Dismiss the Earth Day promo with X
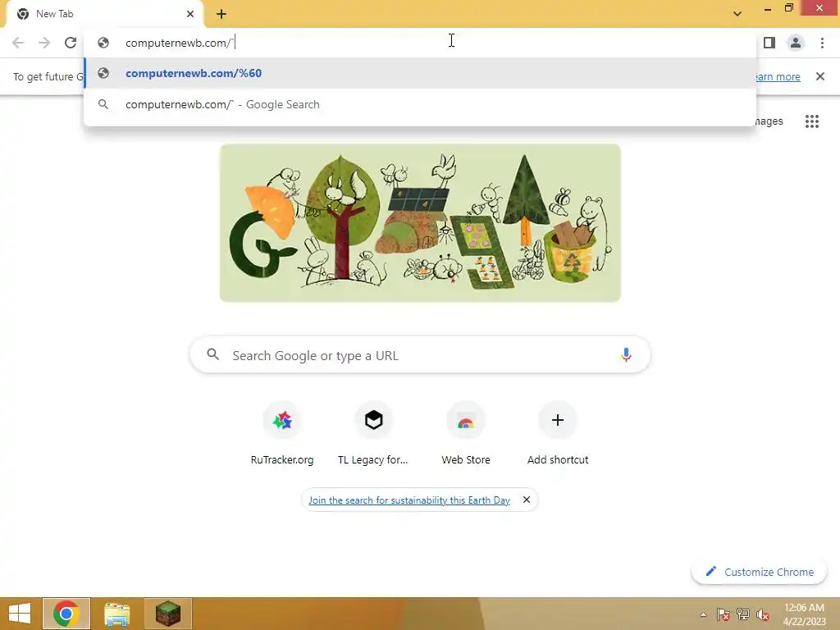Image resolution: width=840 pixels, height=630 pixels. [x=527, y=500]
